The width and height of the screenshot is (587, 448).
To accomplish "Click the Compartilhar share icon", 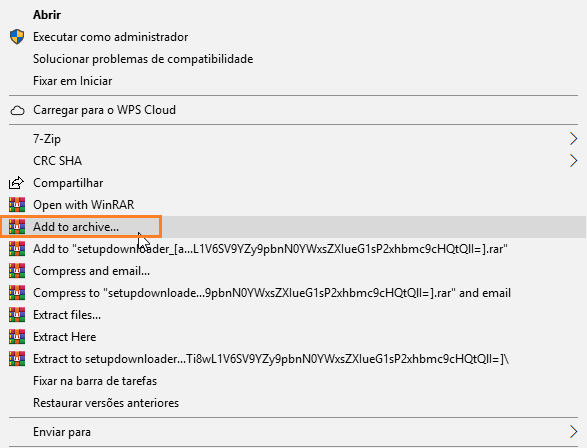I will [x=16, y=183].
